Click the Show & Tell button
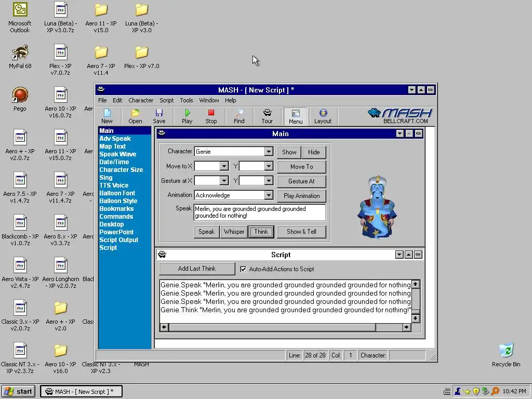Image resolution: width=532 pixels, height=399 pixels. [302, 232]
